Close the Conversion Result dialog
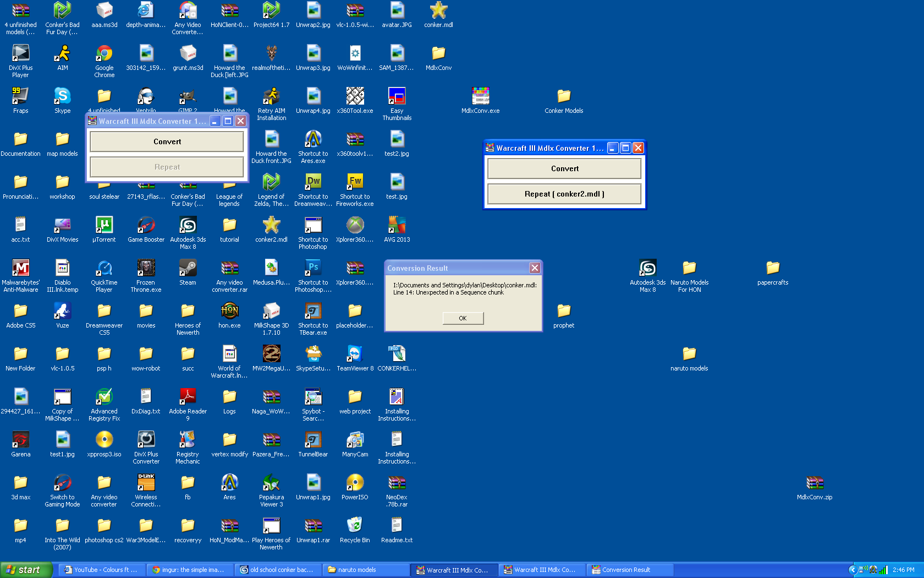Screen dimensions: 924x578 point(534,268)
